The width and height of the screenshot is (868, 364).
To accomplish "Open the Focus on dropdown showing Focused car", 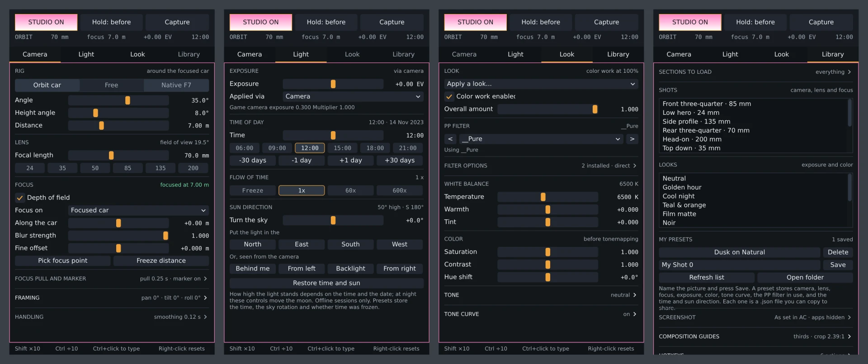I will tap(138, 210).
